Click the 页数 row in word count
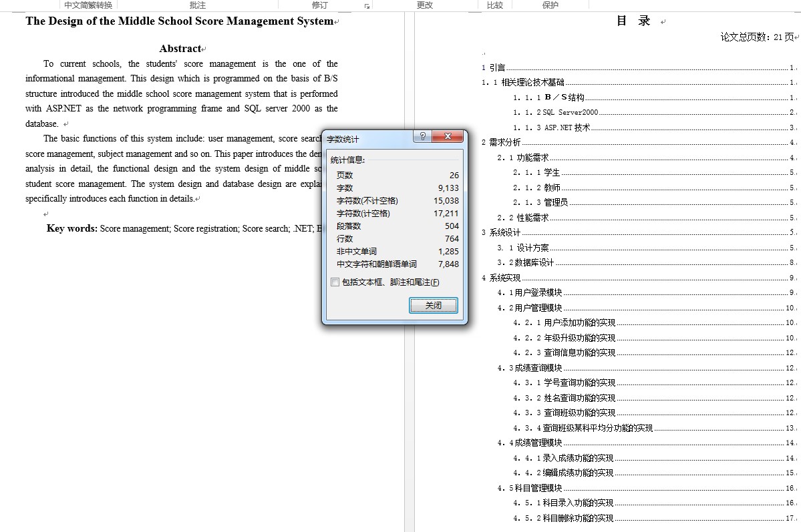 coord(397,175)
